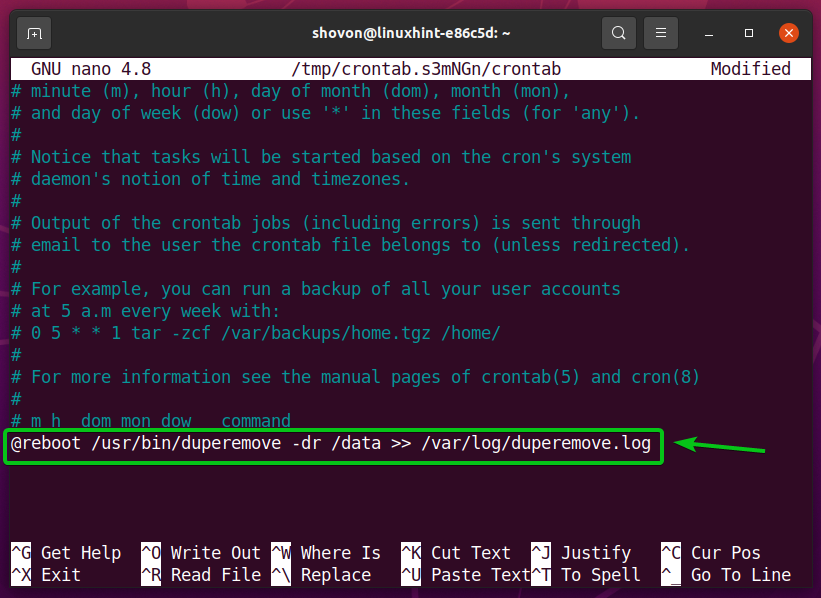Close the terminal with the red X
Viewport: 821px width, 598px height.
click(x=789, y=34)
